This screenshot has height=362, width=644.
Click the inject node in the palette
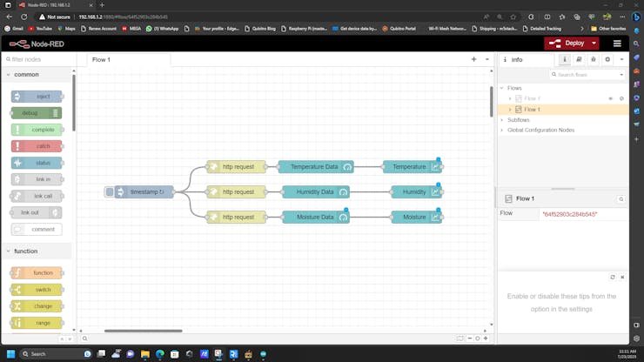click(37, 97)
